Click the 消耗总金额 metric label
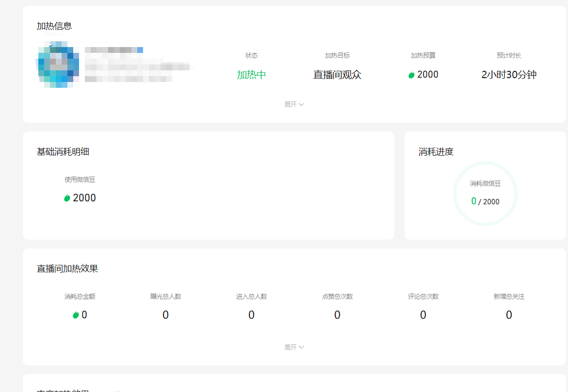Image resolution: width=568 pixels, height=392 pixels. [x=80, y=297]
